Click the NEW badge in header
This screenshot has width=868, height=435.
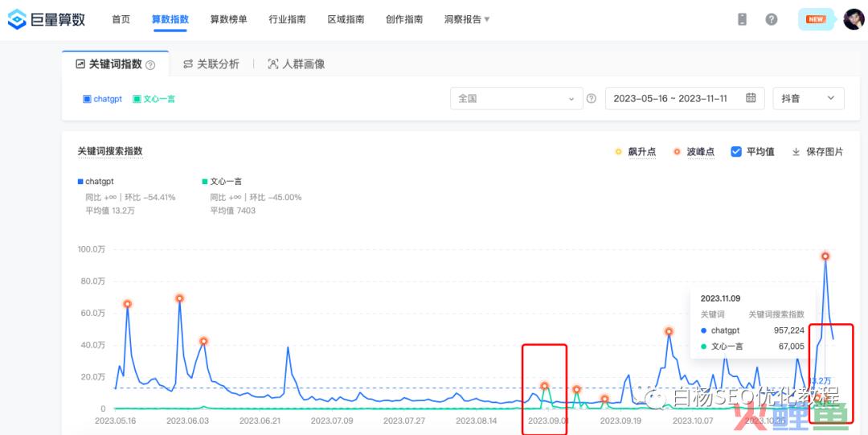(816, 19)
